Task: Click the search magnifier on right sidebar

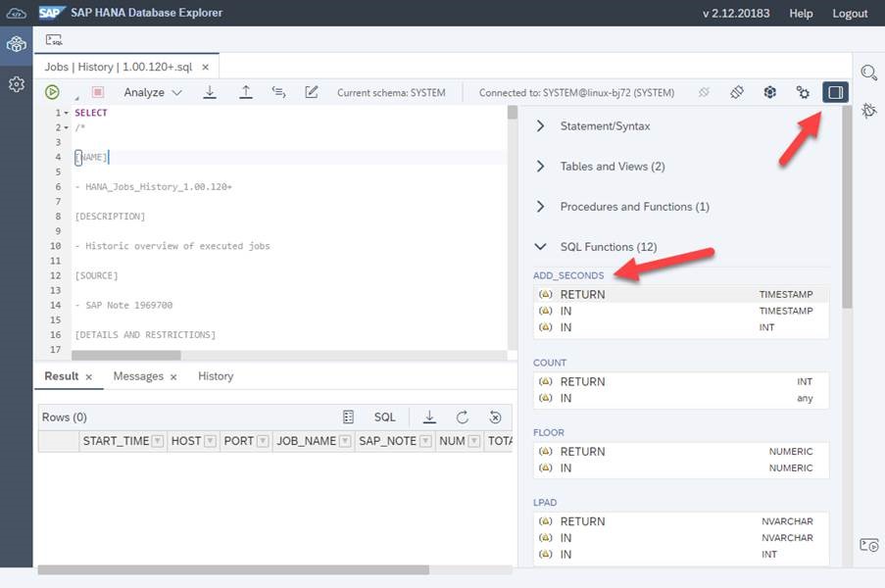Action: pyautogui.click(x=869, y=73)
